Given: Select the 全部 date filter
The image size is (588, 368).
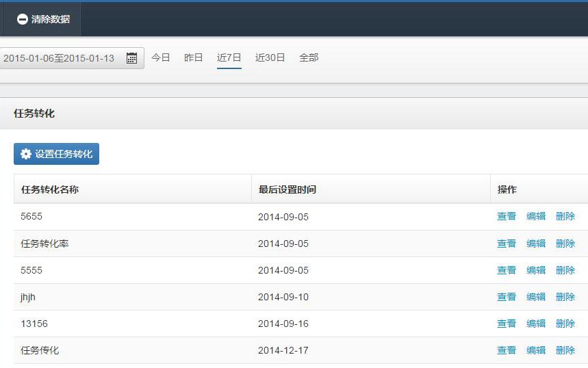Looking at the screenshot, I should click(x=309, y=57).
